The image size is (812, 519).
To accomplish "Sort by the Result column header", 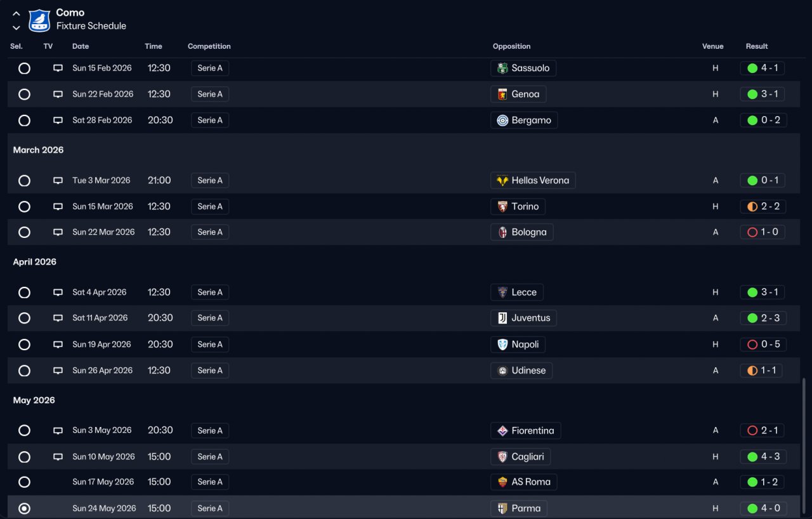I will point(757,46).
